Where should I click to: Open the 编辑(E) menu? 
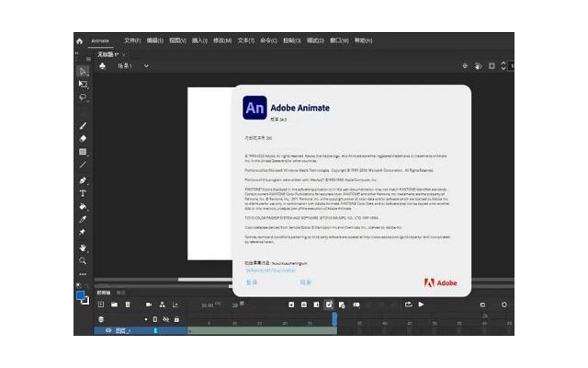pos(155,40)
